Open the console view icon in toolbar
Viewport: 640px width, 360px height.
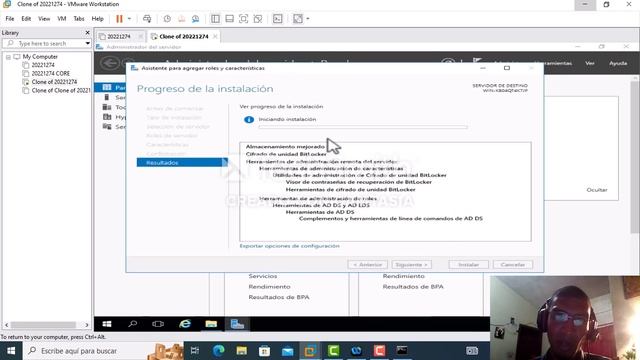coord(278,19)
